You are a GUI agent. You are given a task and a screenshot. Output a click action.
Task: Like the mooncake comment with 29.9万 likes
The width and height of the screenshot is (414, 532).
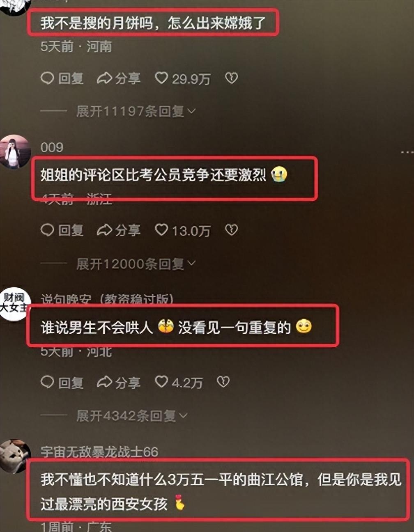click(182, 78)
